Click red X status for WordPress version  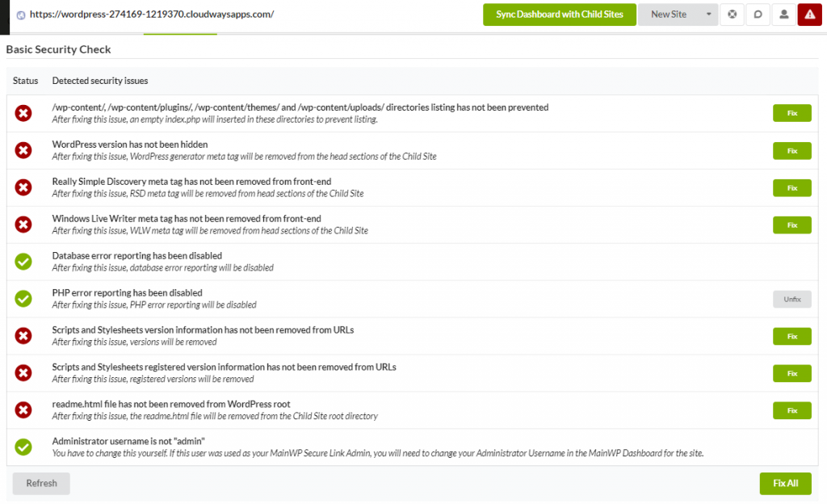[x=23, y=150]
